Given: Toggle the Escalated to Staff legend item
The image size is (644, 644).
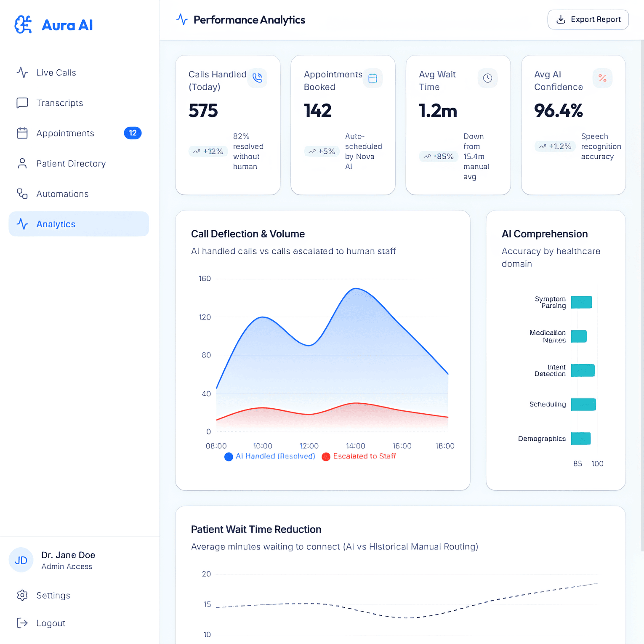Looking at the screenshot, I should click(359, 456).
